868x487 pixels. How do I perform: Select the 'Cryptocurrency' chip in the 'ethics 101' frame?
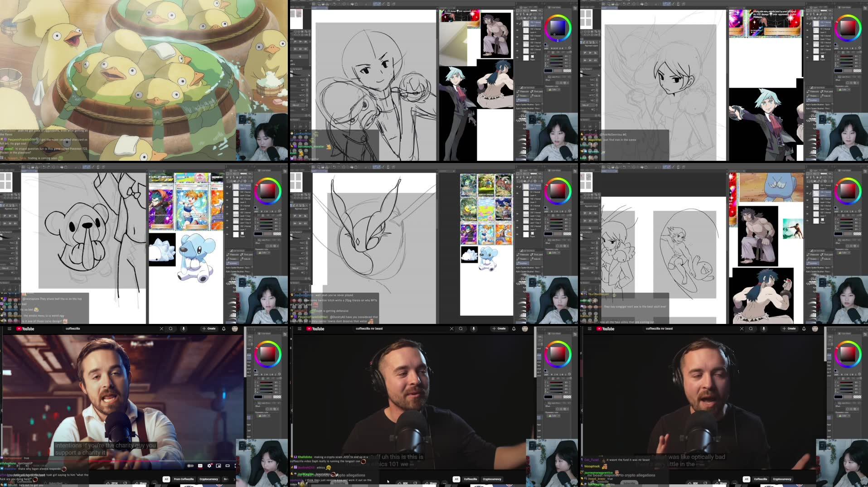[492, 479]
